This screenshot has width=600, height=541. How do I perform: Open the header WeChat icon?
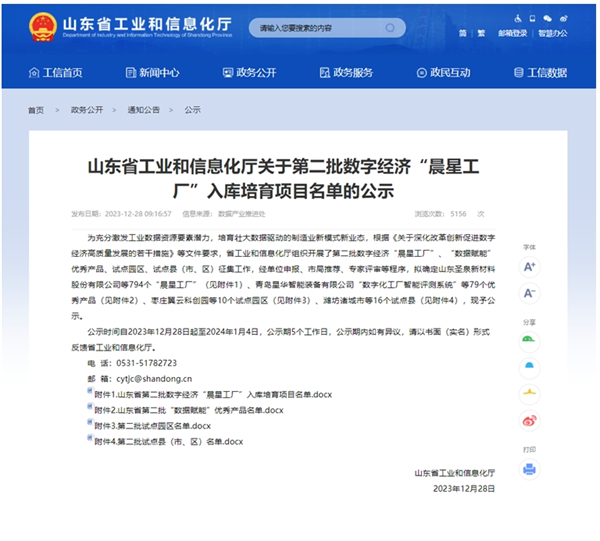[x=546, y=18]
